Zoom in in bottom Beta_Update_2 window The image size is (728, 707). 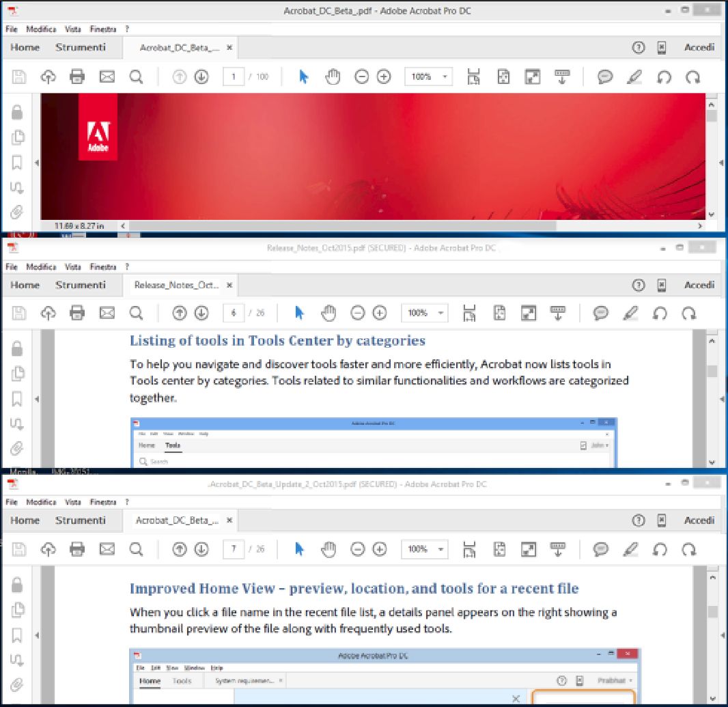[x=379, y=549]
